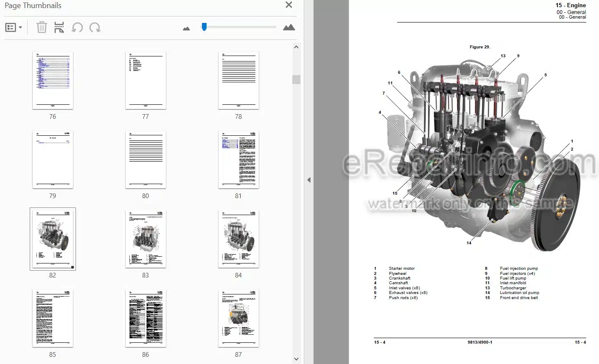
Task: Select page 78 thumbnail
Action: (238, 81)
